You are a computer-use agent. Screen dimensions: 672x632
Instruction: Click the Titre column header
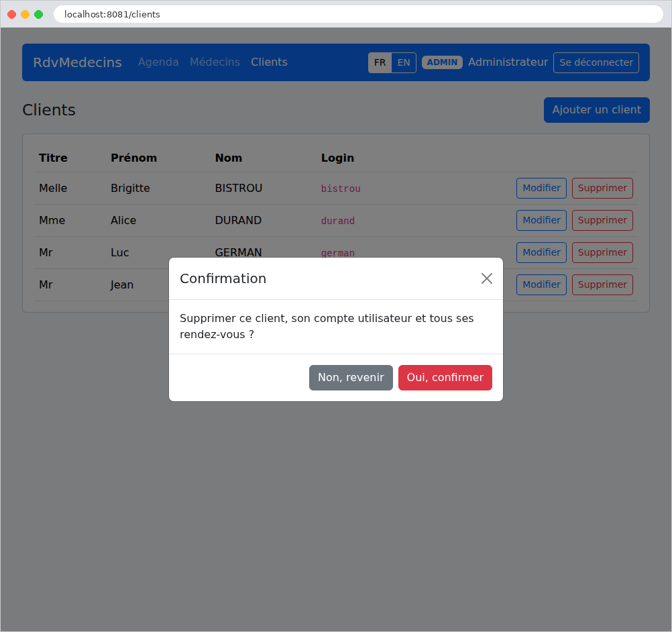coord(53,158)
